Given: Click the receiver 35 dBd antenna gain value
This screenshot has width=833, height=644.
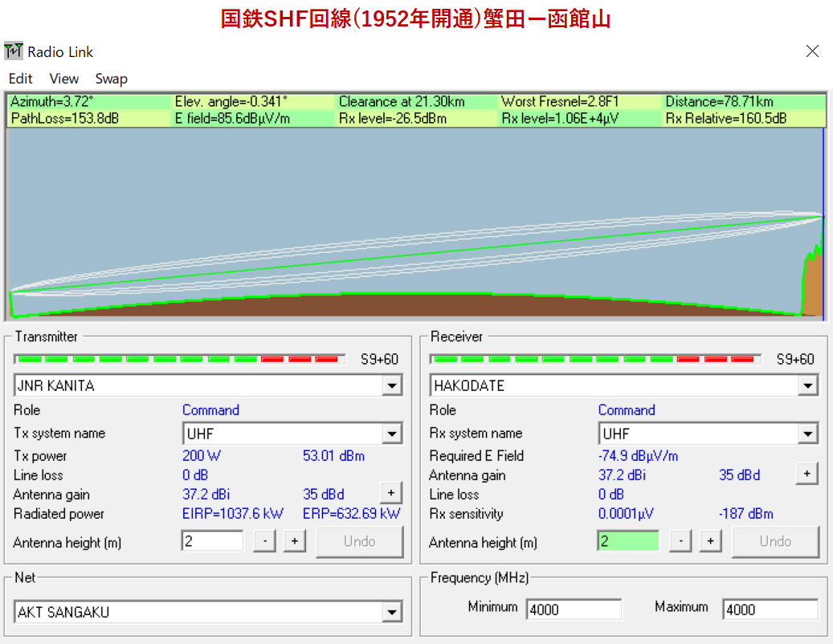Looking at the screenshot, I should pyautogui.click(x=739, y=475).
